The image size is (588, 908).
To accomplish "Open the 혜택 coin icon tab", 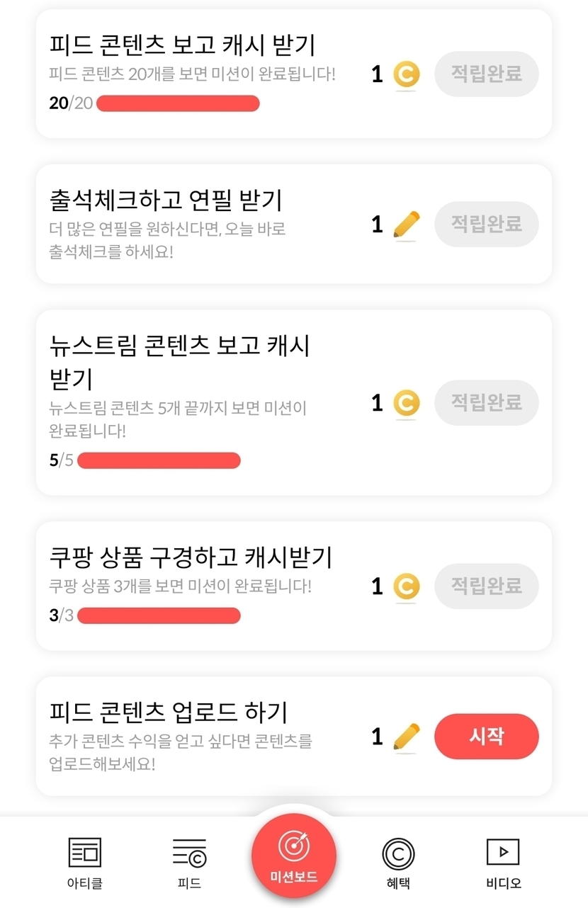I will click(397, 853).
